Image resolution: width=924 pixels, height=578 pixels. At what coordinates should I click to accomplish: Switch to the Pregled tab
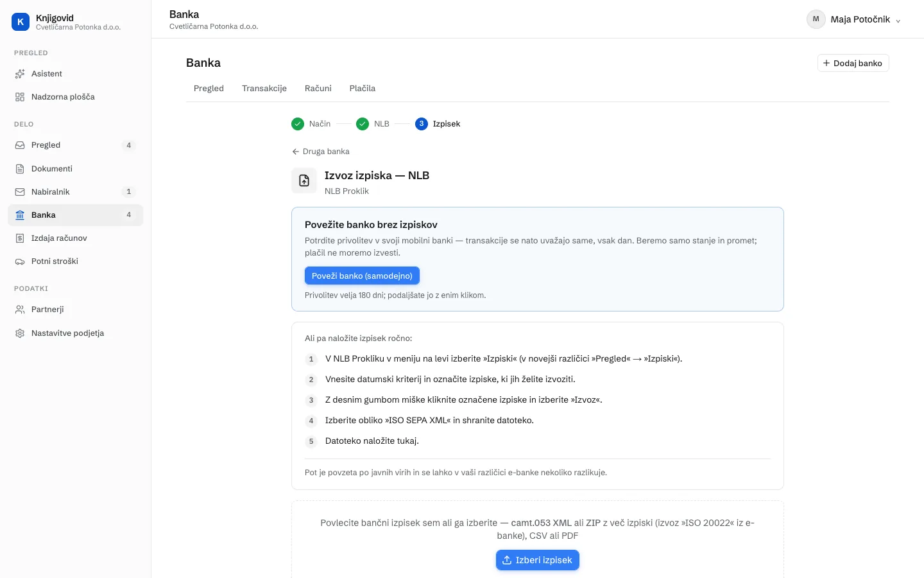(209, 89)
